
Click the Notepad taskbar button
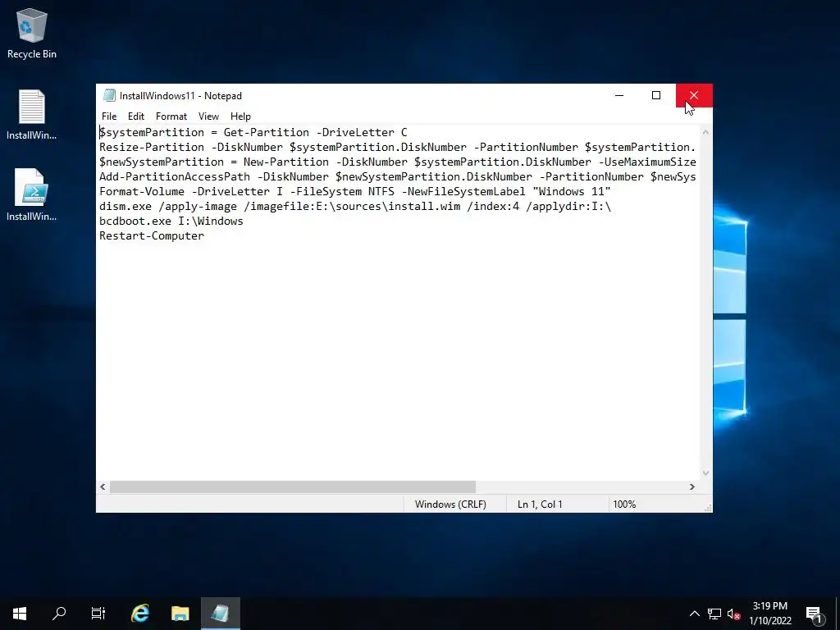[220, 614]
